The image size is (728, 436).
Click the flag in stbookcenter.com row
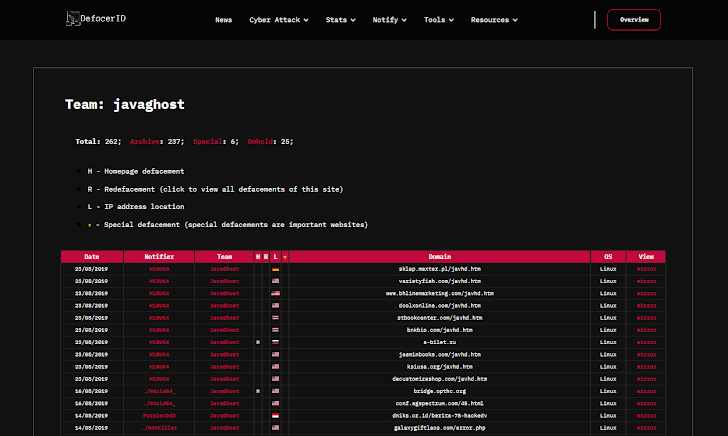[275, 318]
